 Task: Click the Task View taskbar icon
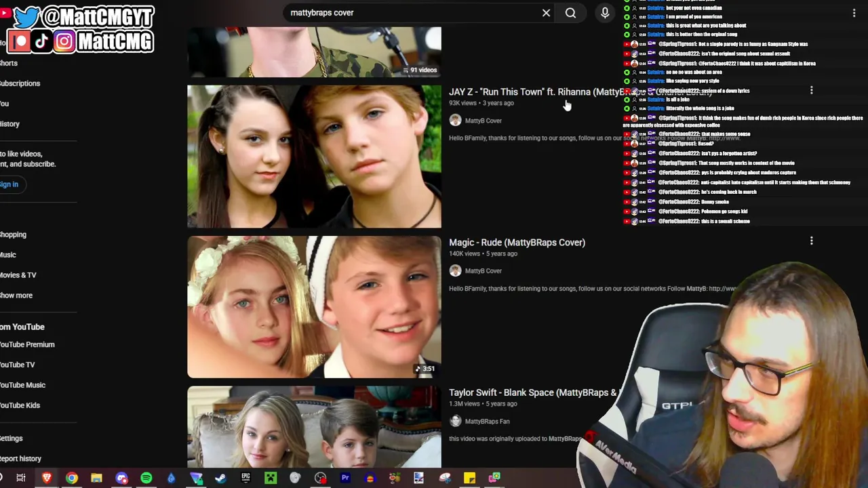[21, 478]
